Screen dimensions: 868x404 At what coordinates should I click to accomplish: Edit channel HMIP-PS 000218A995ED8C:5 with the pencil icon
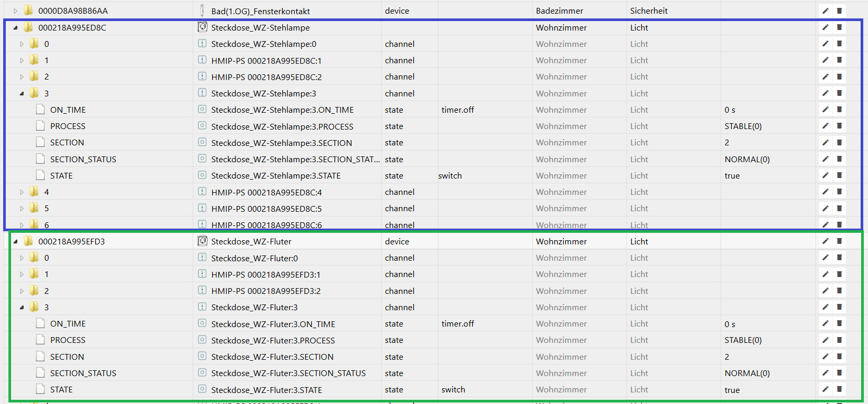click(825, 208)
